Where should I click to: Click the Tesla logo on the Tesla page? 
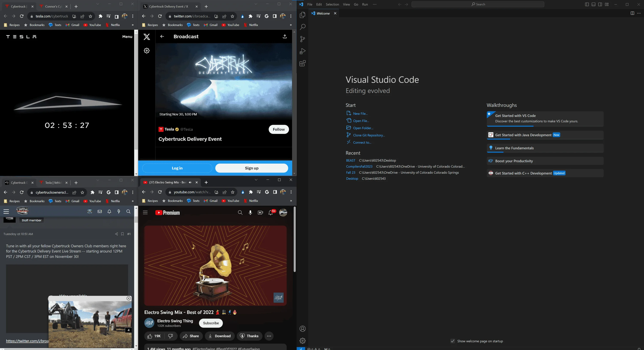pyautogui.click(x=21, y=37)
